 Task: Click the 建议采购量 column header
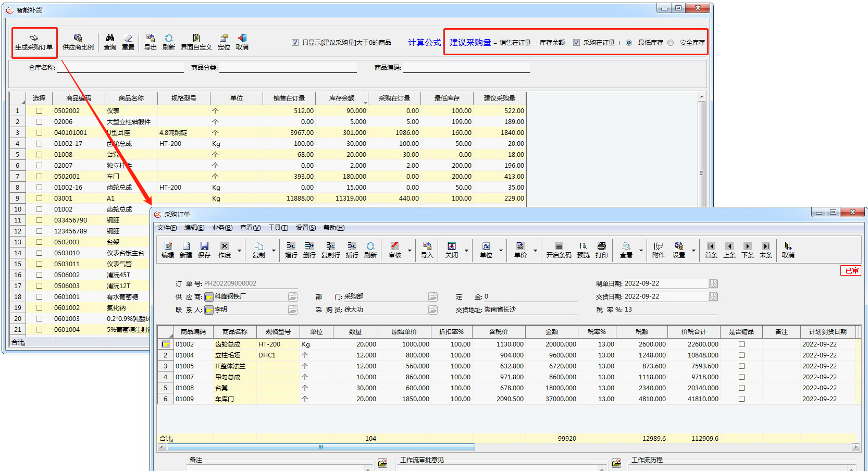[x=500, y=98]
